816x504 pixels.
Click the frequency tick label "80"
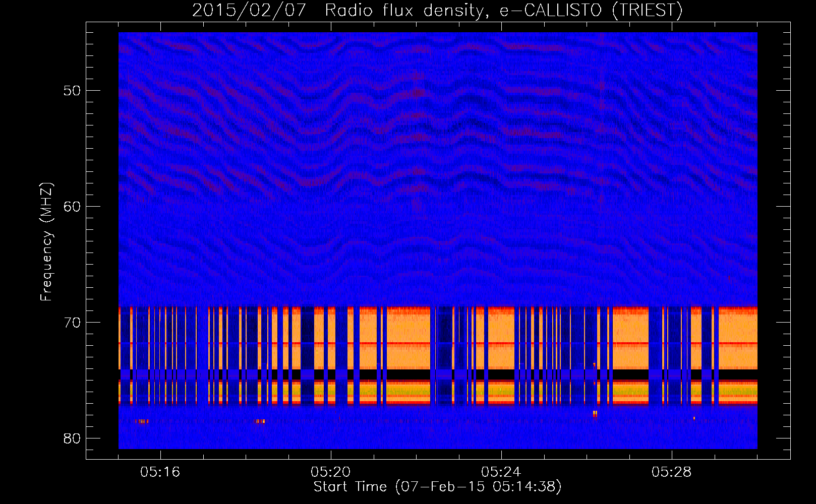72,438
